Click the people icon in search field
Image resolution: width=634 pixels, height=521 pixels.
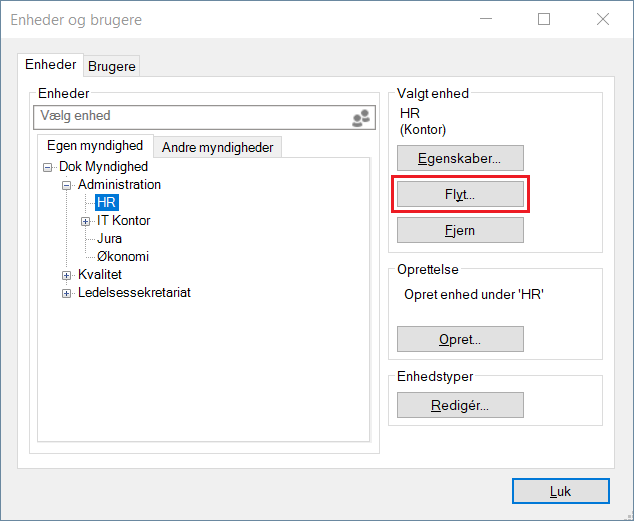(x=360, y=117)
